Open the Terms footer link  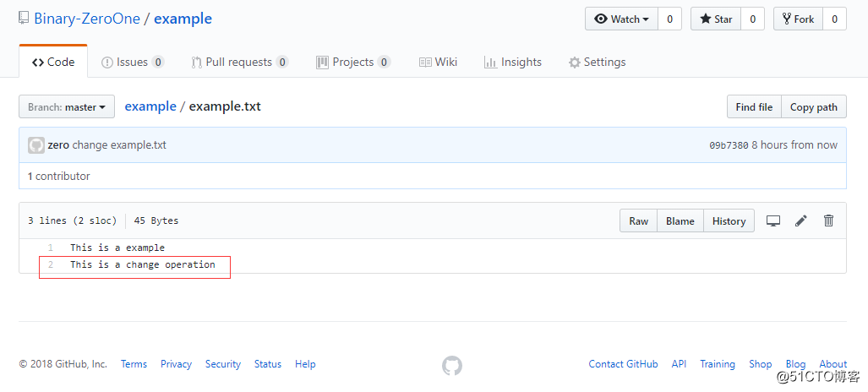[x=134, y=364]
